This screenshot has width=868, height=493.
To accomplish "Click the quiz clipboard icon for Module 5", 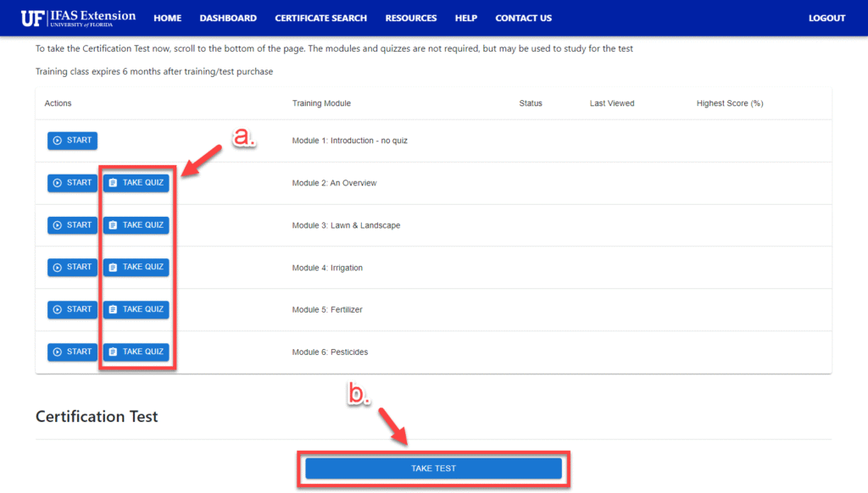I will tap(113, 310).
